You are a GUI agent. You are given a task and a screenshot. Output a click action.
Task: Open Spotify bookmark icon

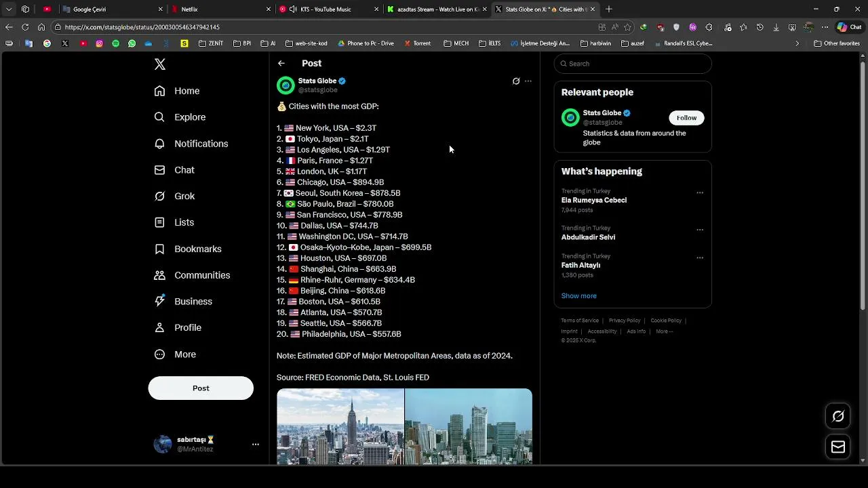click(115, 43)
